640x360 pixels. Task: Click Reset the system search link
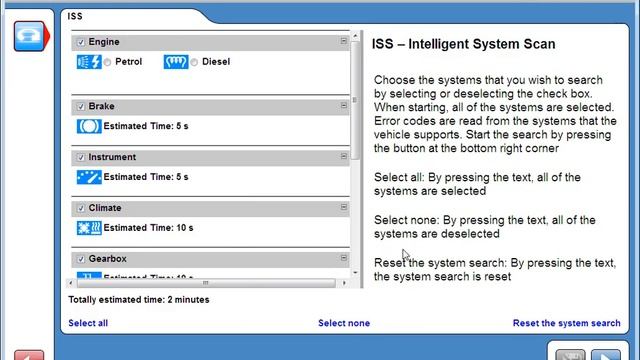[567, 323]
